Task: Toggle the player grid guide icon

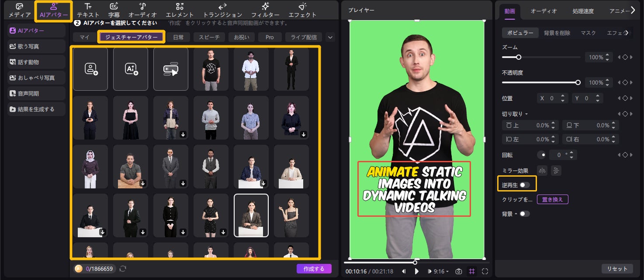Action: pos(472,271)
